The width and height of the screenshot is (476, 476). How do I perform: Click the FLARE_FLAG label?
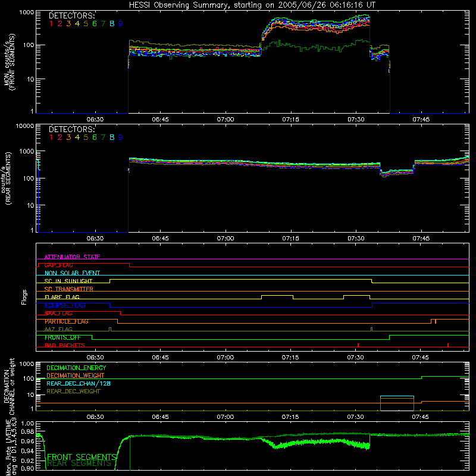click(x=62, y=297)
